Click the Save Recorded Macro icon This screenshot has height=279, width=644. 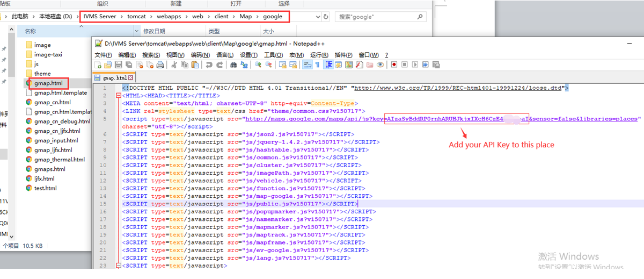coord(435,65)
